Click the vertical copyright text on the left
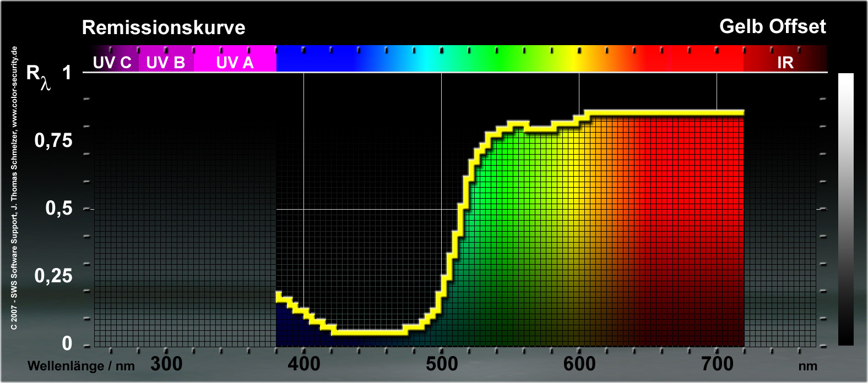The width and height of the screenshot is (868, 383). [14, 188]
